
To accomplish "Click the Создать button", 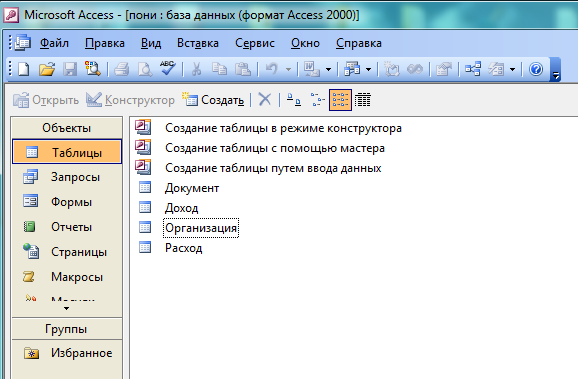I will point(213,100).
